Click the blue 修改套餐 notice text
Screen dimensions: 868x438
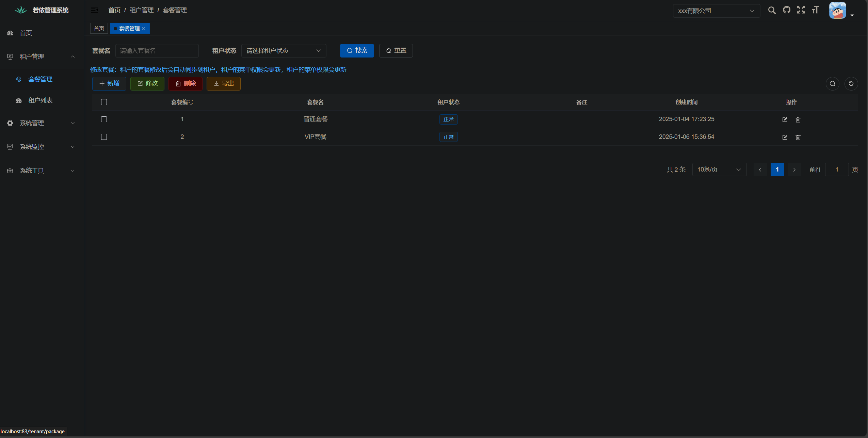[218, 70]
